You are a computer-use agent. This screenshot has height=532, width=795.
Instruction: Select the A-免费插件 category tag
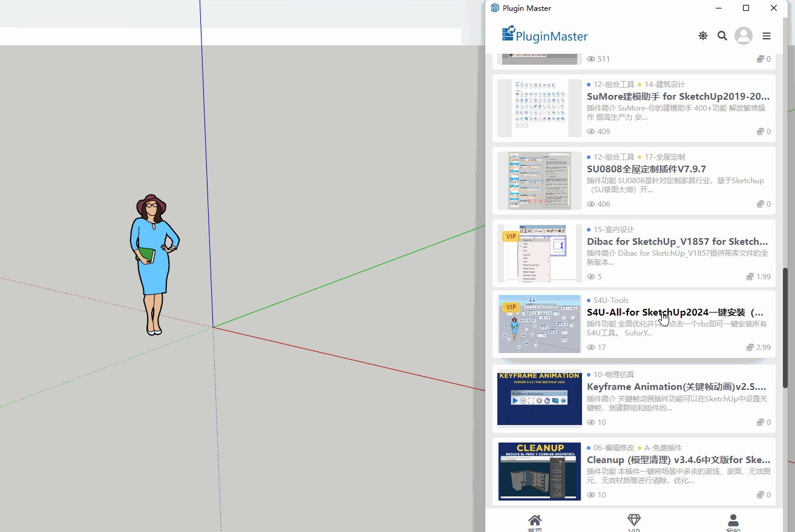click(662, 448)
